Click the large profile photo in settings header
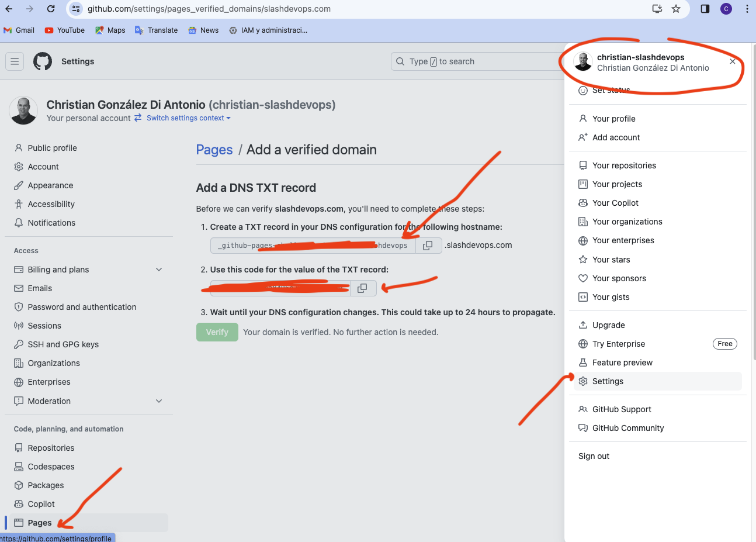 click(24, 111)
